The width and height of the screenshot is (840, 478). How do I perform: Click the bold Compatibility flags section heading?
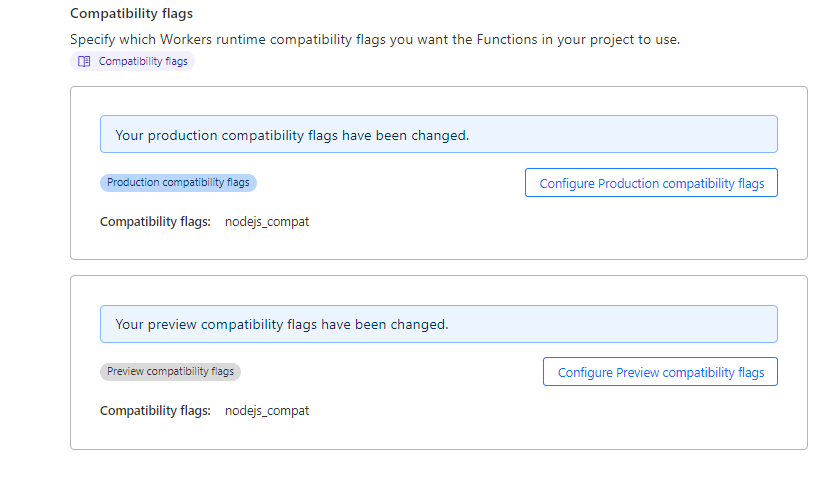131,14
